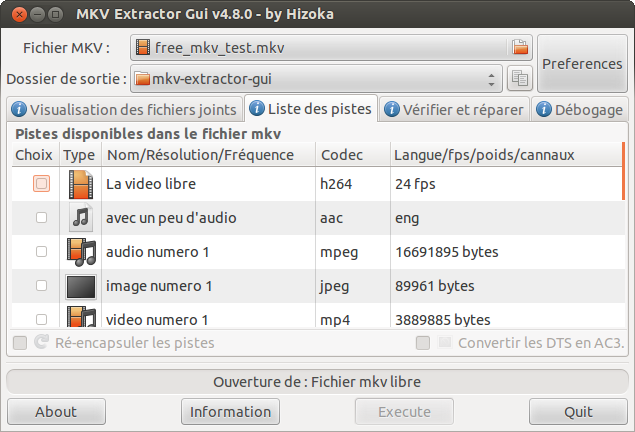
Task: Open the Dossier de sortie dropdown
Action: 316,78
